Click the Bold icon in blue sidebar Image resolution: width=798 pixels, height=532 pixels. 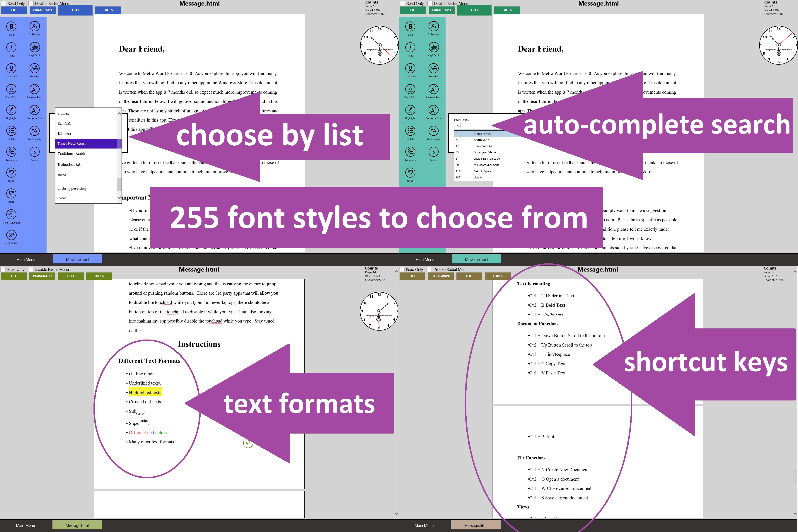tap(11, 26)
